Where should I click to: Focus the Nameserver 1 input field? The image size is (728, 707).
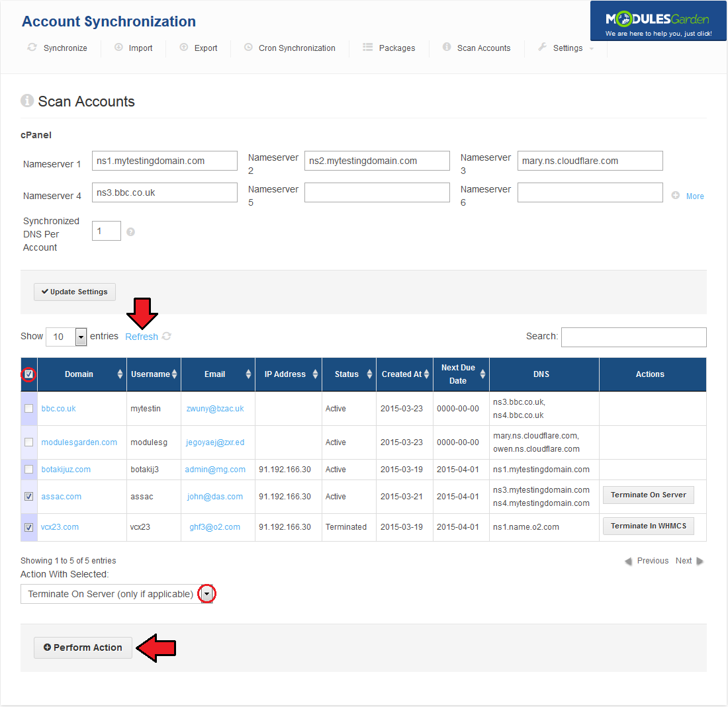point(165,161)
